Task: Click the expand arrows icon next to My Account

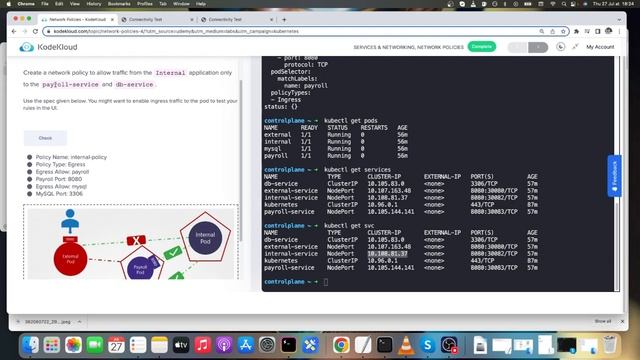Action: [575, 47]
